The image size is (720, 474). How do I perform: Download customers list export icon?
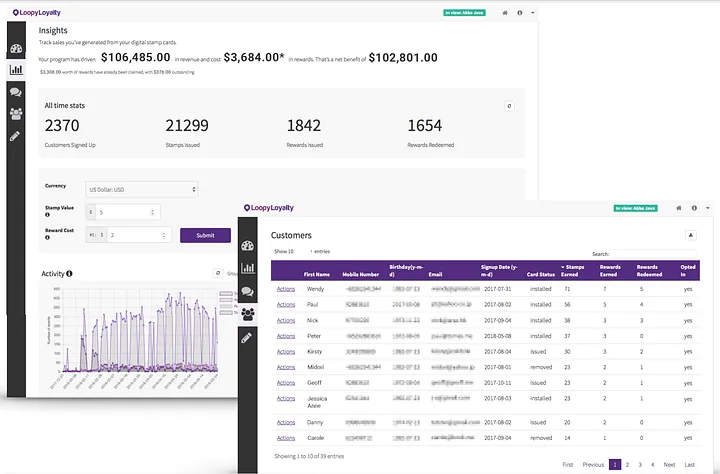pyautogui.click(x=691, y=235)
